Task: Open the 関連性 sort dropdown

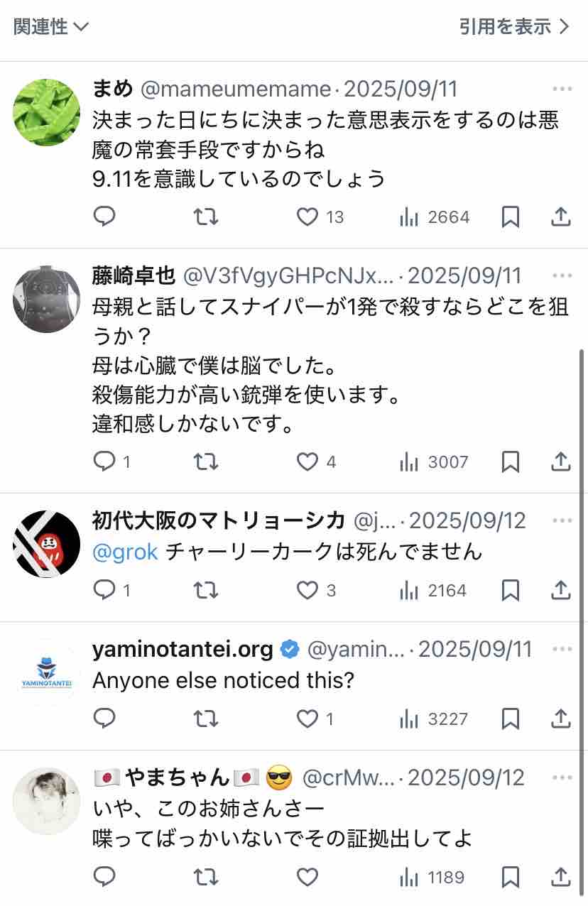Action: tap(50, 27)
